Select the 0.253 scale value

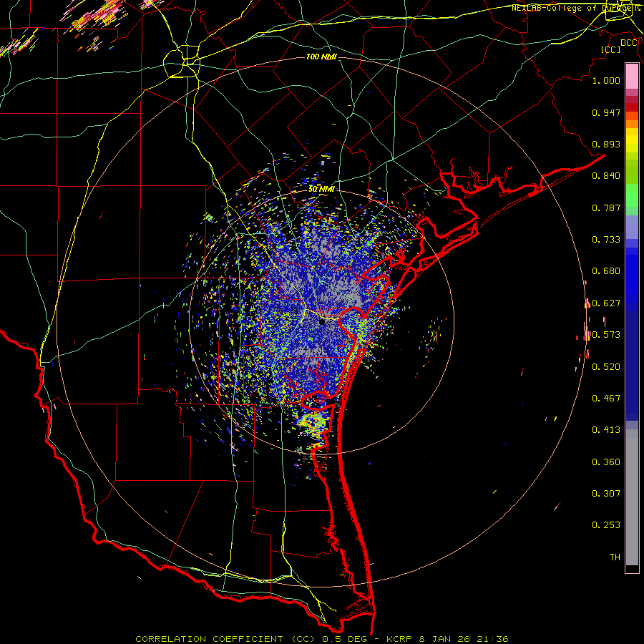[606, 525]
